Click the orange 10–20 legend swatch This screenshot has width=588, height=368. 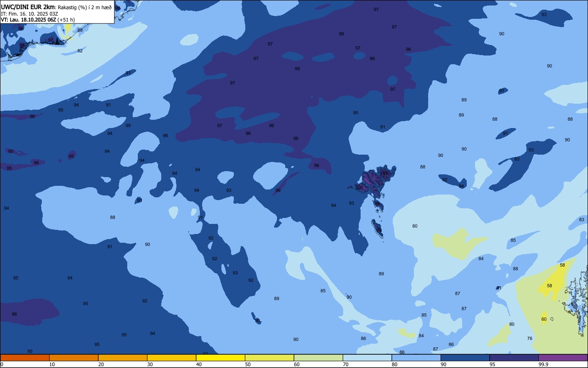tap(73, 357)
